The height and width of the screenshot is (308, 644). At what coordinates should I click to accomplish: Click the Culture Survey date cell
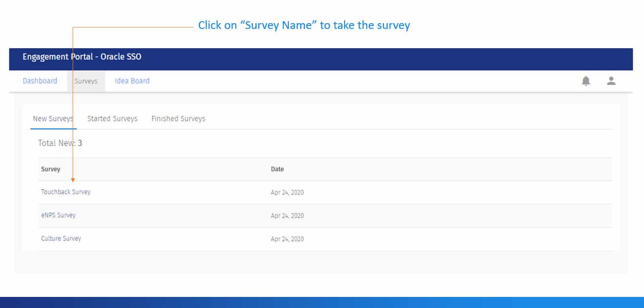point(287,239)
